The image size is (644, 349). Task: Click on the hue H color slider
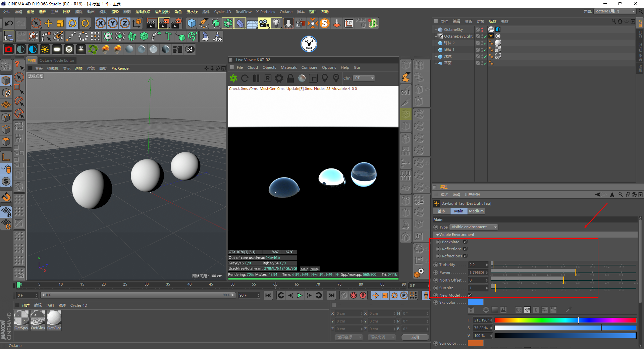(566, 320)
